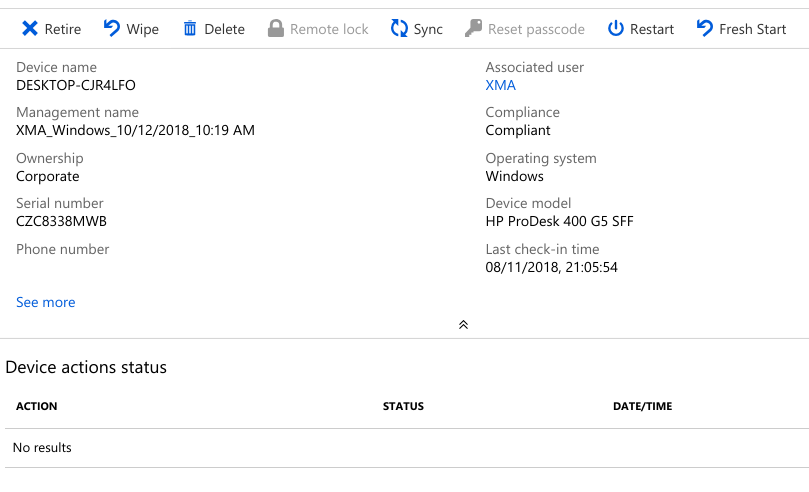Sort by the DATE/TIME column header
The image size is (809, 492).
(642, 406)
